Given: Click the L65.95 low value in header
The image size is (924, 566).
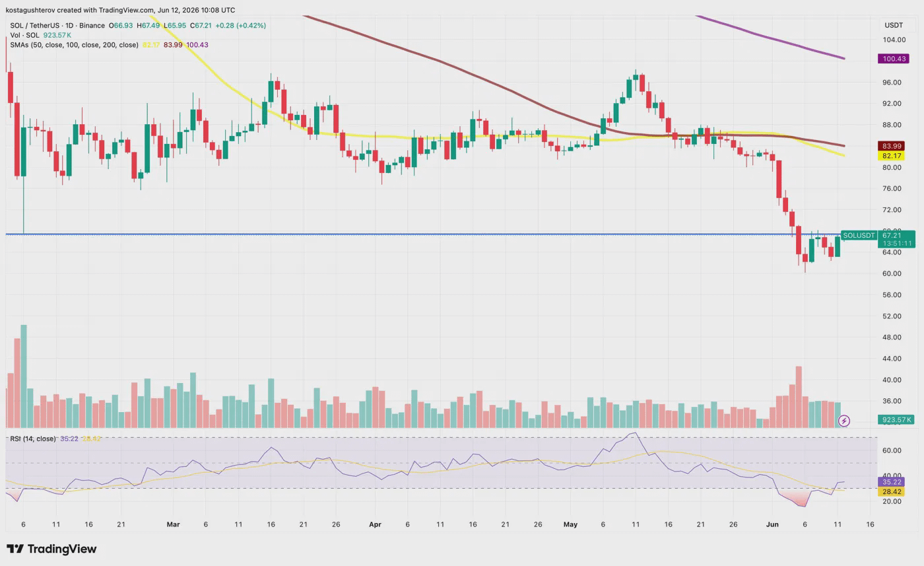Looking at the screenshot, I should coord(175,25).
